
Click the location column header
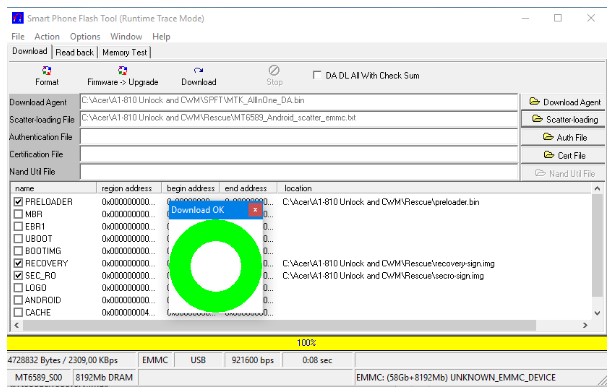434,188
